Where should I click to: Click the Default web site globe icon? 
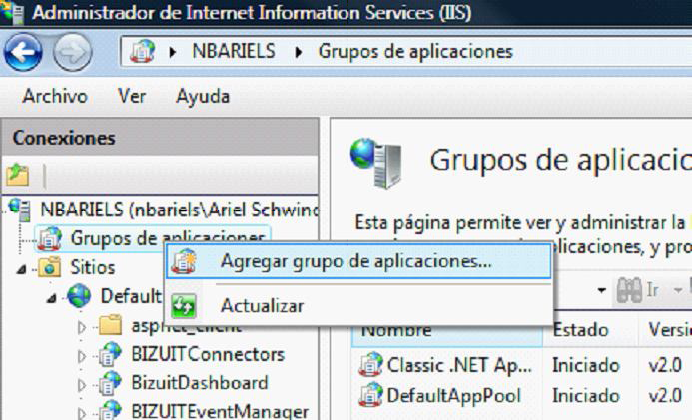(x=79, y=296)
